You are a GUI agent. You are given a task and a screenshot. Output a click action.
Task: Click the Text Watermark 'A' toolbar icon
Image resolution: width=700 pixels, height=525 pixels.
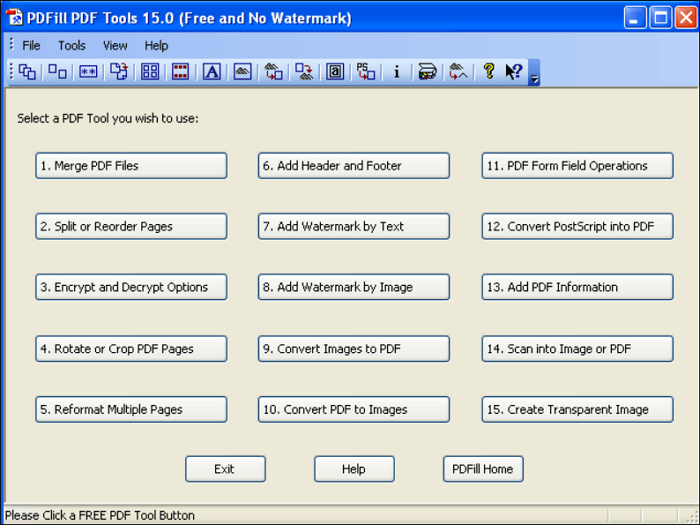212,71
